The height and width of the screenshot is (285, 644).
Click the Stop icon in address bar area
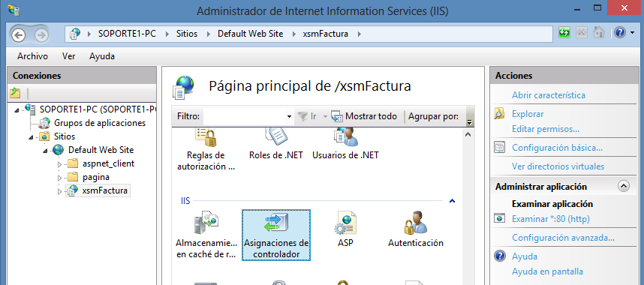pyautogui.click(x=581, y=33)
